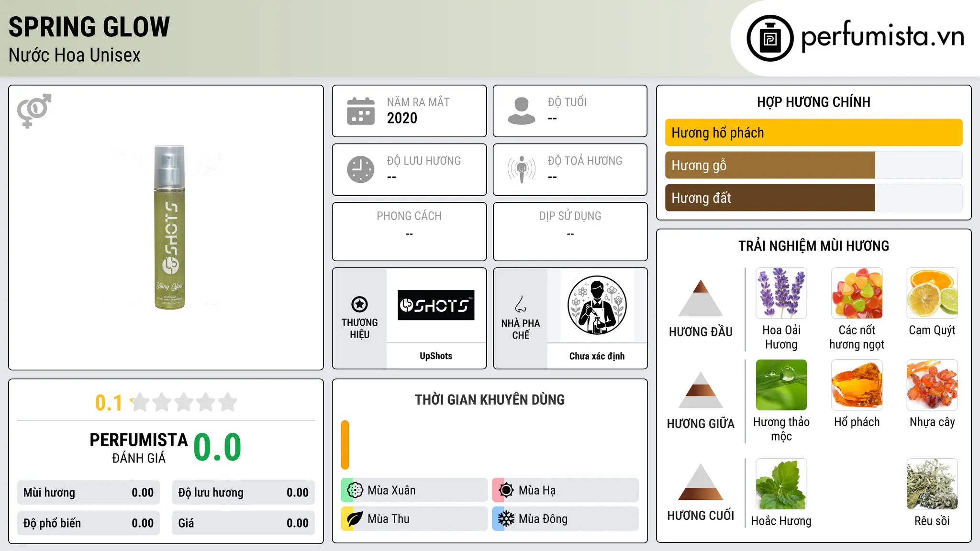
Task: Click the unisex gender symbol icon
Action: (34, 110)
